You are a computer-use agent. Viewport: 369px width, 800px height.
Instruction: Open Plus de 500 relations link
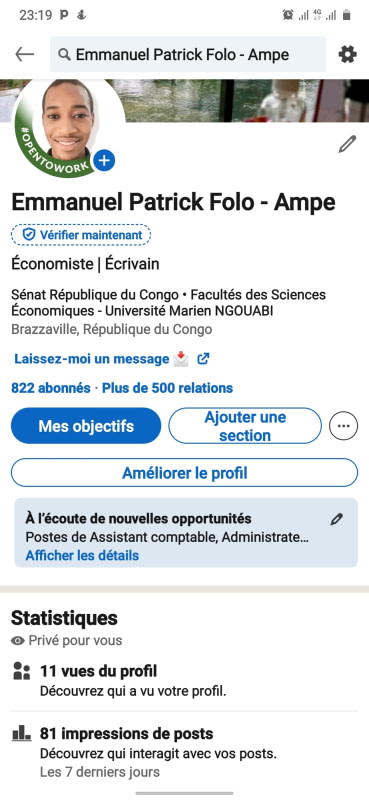pos(167,388)
